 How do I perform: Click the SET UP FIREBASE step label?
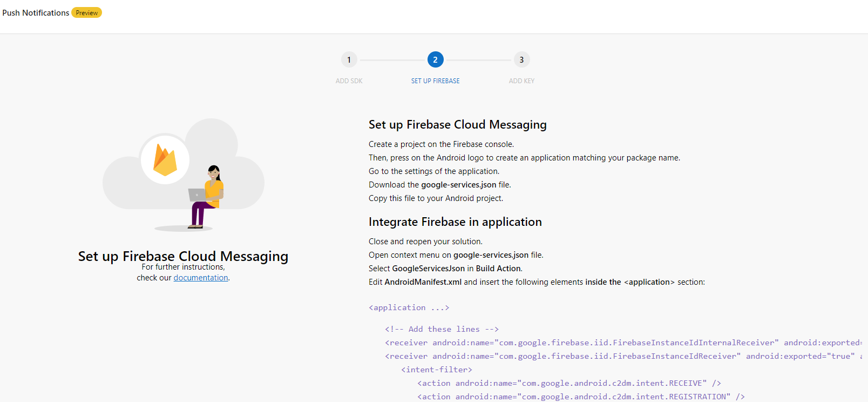(x=435, y=81)
